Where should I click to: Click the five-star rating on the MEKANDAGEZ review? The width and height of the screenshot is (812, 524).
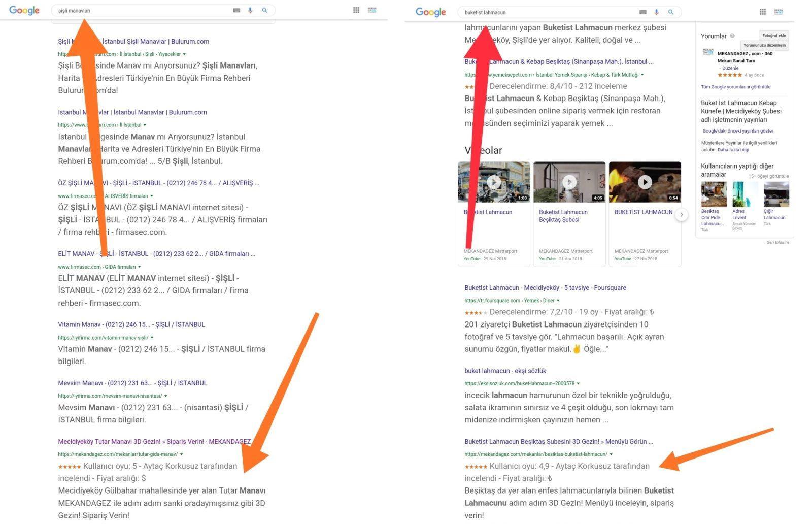[x=730, y=75]
